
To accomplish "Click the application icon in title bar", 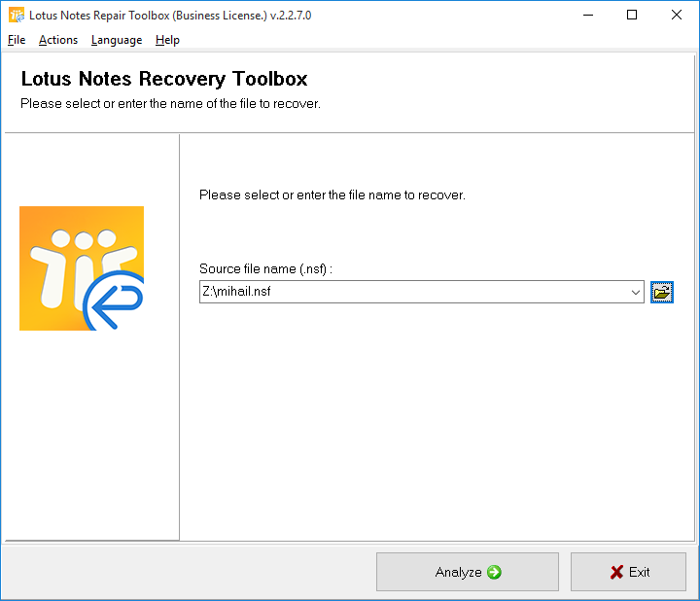I will 17,16.
